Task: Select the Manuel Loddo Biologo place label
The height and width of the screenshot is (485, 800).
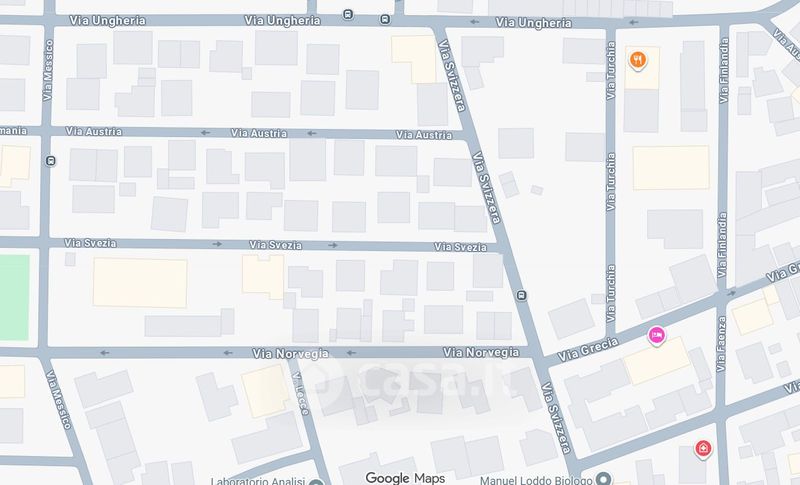Action: (536, 480)
